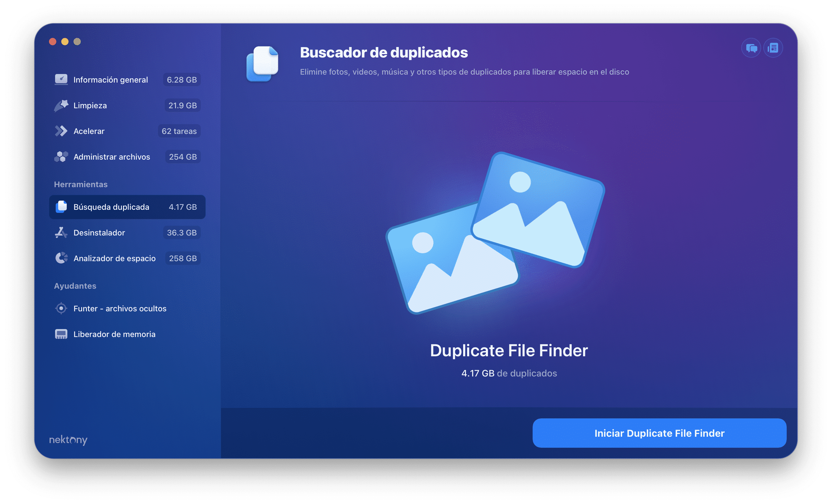This screenshot has height=504, width=832.
Task: Click the Administrar archivos hexagons icon
Action: click(x=61, y=157)
